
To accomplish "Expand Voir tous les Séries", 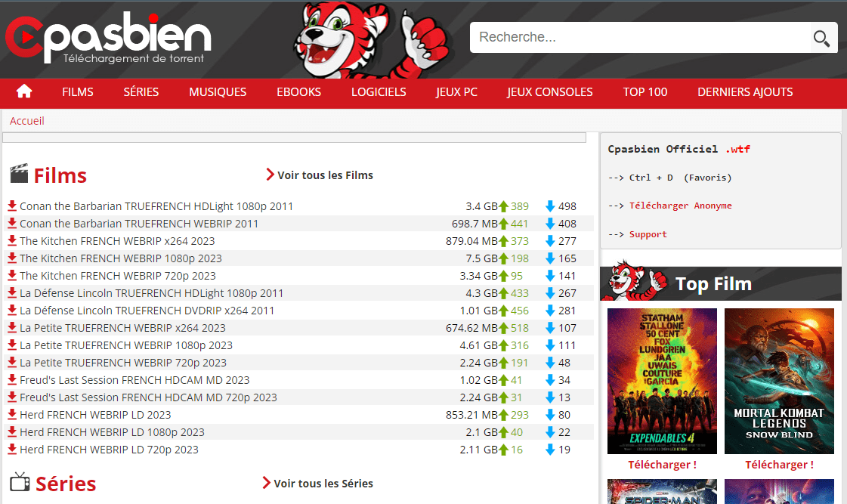I will 317,483.
